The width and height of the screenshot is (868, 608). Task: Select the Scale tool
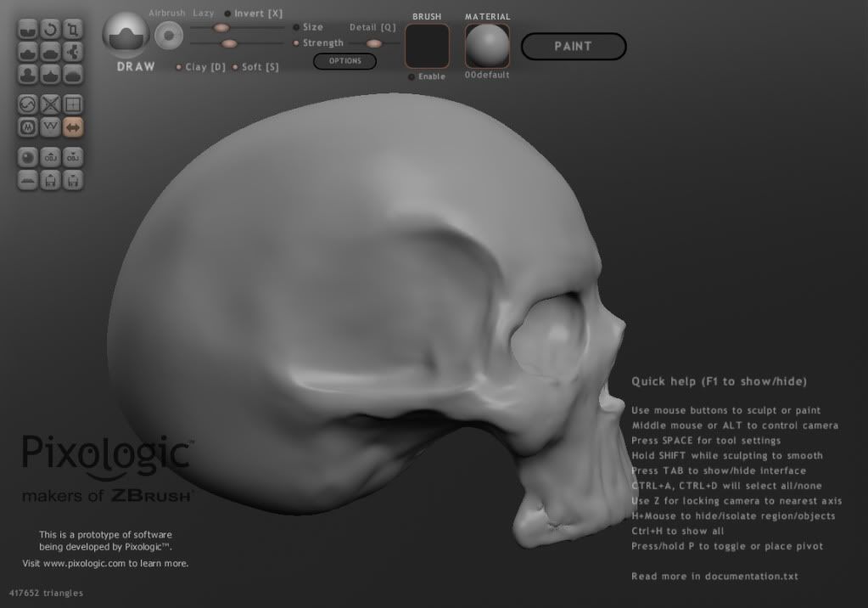(73, 30)
